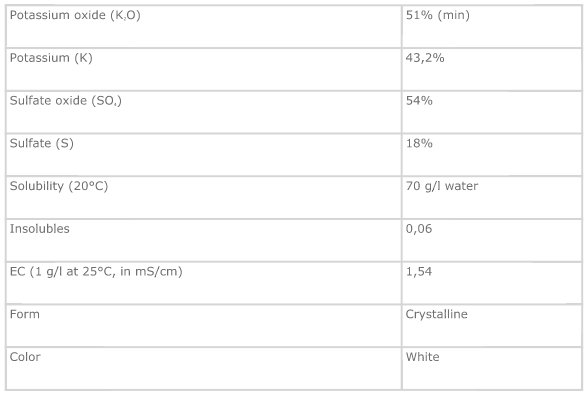Select the 70 g/l water value
This screenshot has height=397, width=588.
tap(442, 186)
